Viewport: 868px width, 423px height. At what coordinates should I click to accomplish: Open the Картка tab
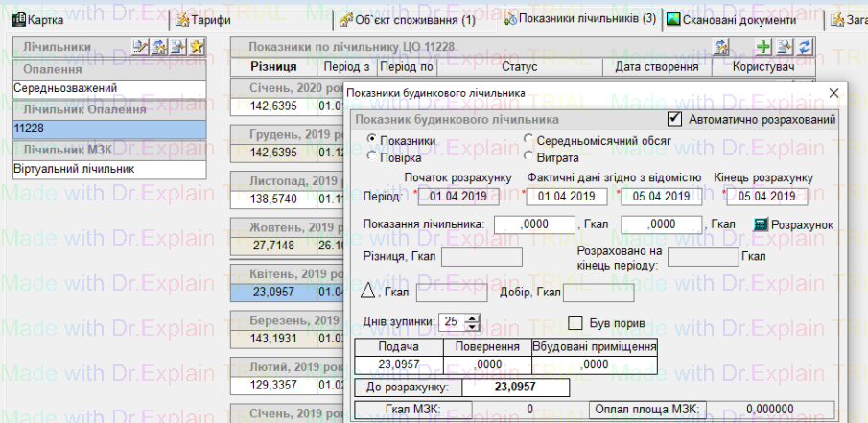[44, 19]
